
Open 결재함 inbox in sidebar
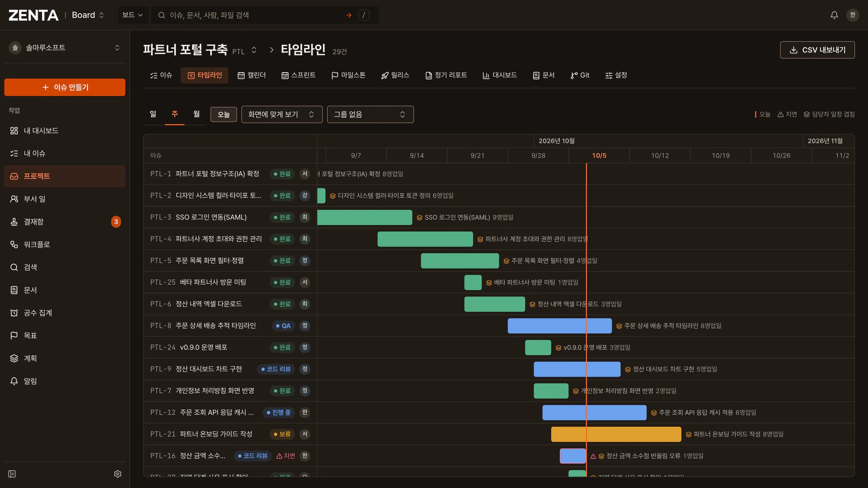[x=65, y=222]
